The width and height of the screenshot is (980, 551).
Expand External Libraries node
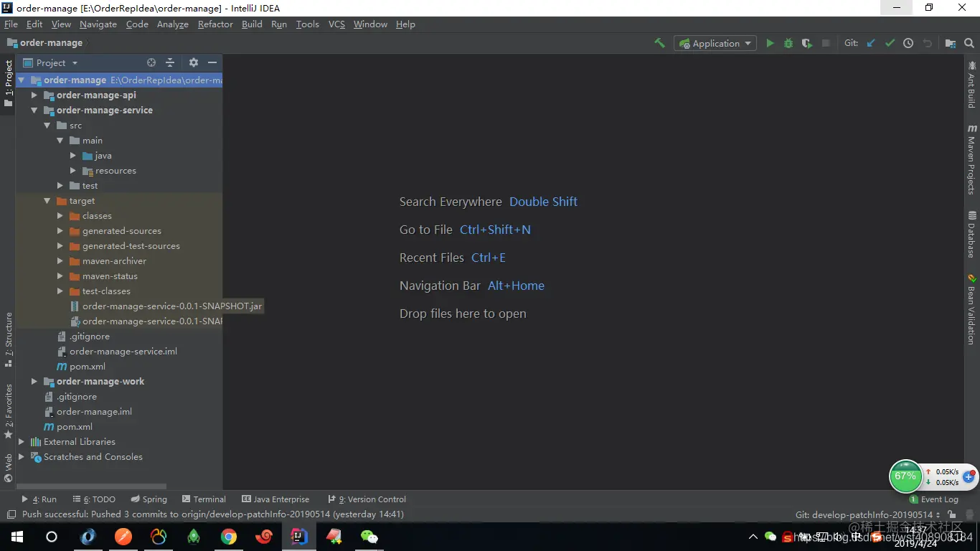[21, 442]
